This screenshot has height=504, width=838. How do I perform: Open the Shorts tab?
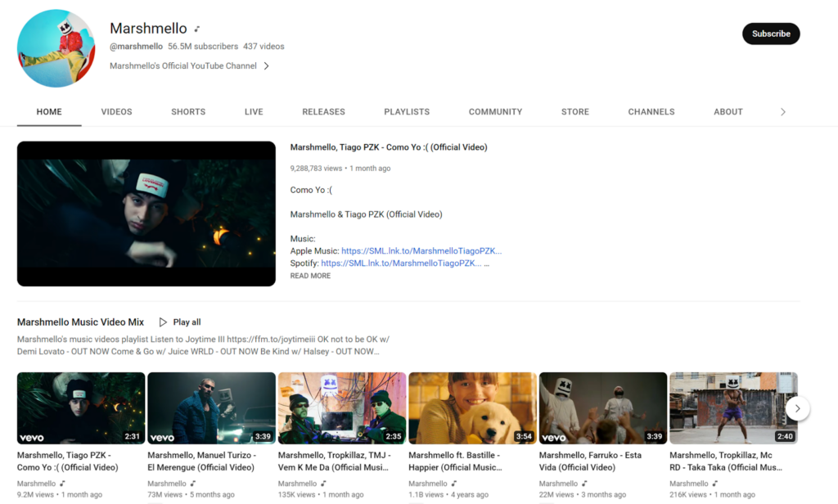pos(188,112)
